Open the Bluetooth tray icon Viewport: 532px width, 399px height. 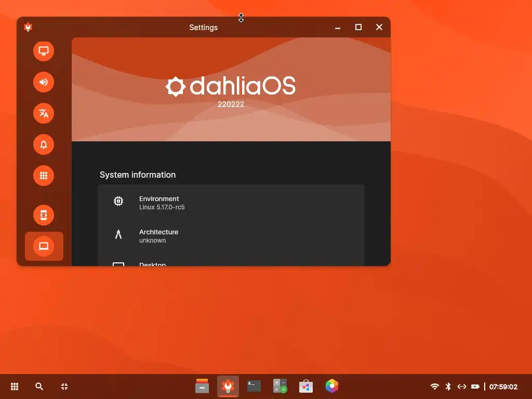tap(448, 387)
